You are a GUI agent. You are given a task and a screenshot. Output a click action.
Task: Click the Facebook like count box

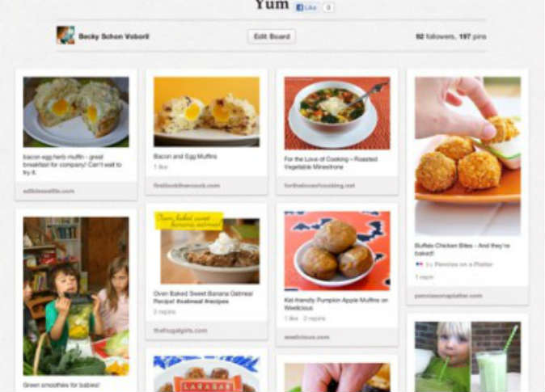(x=328, y=7)
